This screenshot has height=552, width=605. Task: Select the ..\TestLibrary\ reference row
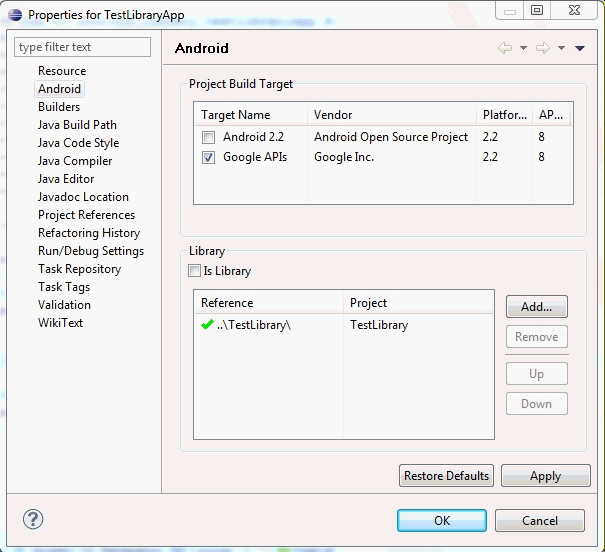344,325
